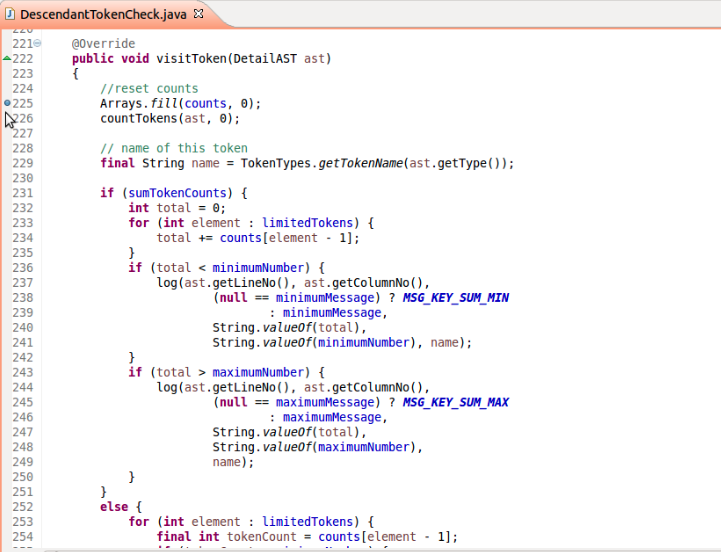Click the line number 231 in the gutter
This screenshot has width=721, height=552.
coord(22,193)
